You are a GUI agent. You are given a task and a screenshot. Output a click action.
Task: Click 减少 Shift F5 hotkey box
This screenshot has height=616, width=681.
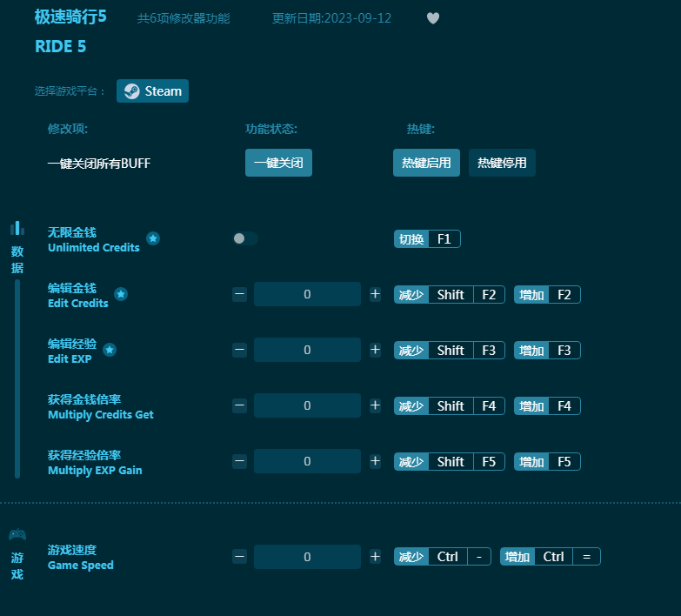pyautogui.click(x=449, y=461)
